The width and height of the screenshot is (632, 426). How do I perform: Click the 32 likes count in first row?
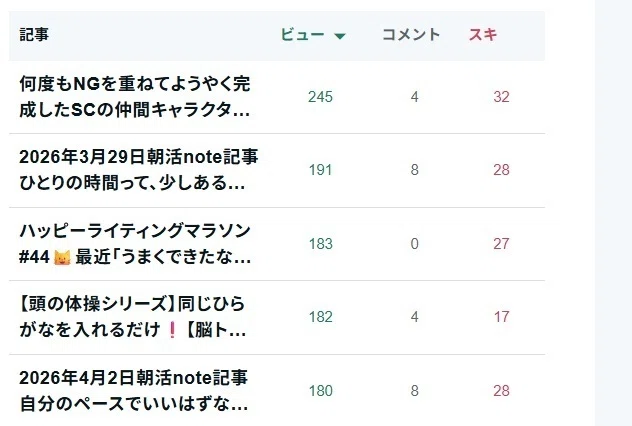(501, 97)
